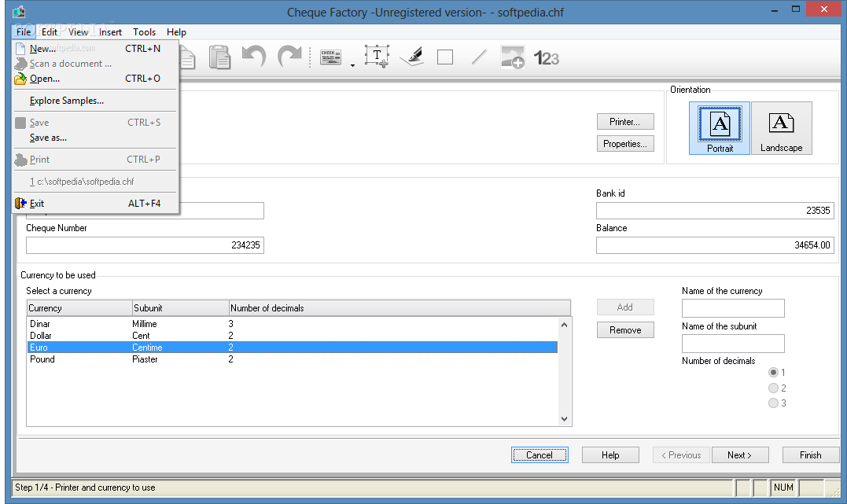Click the Properties... button
Image resolution: width=847 pixels, height=504 pixels.
tap(625, 144)
